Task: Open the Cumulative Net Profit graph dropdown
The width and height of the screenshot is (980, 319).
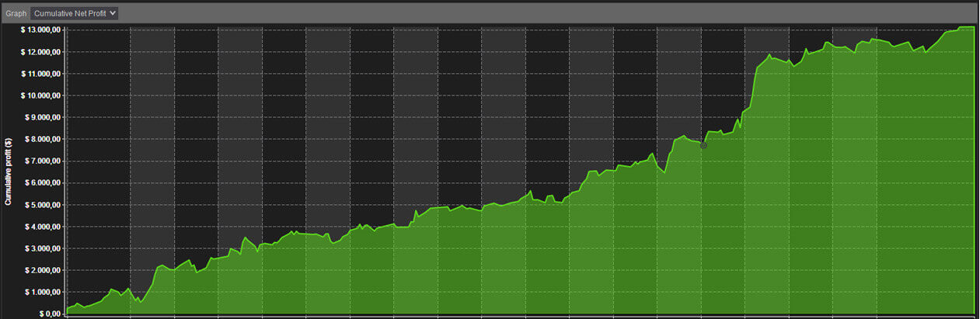Action: (75, 13)
